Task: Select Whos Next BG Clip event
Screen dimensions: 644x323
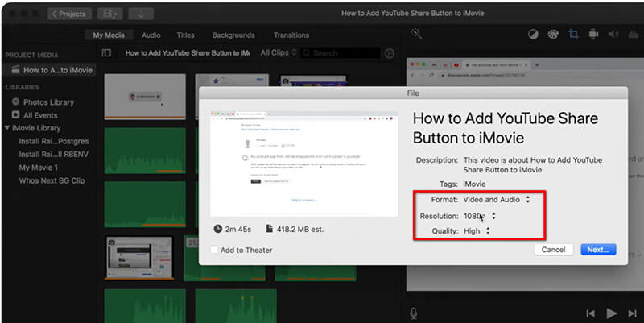Action: 52,180
